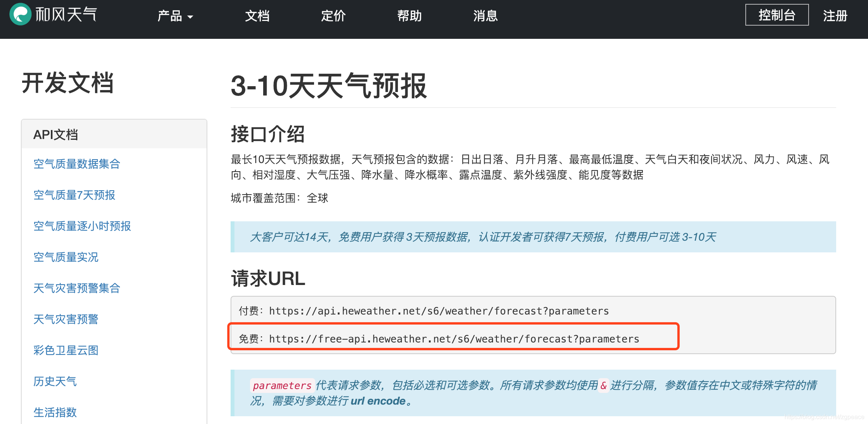Viewport: 868px width, 424px height.
Task: Click the 城市覆盖范围：全球 line
Action: 279,198
